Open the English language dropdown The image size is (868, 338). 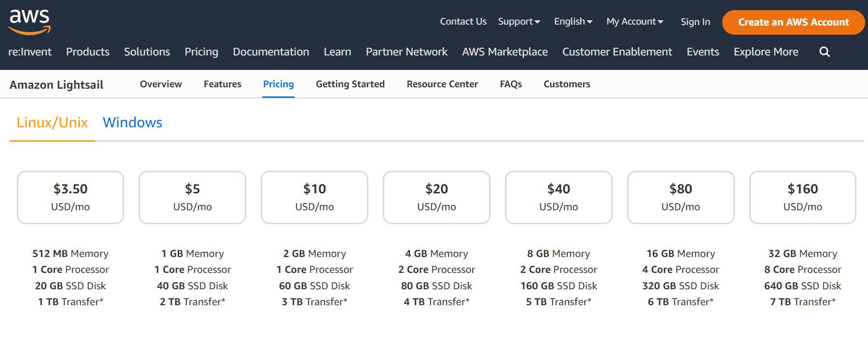(x=573, y=22)
